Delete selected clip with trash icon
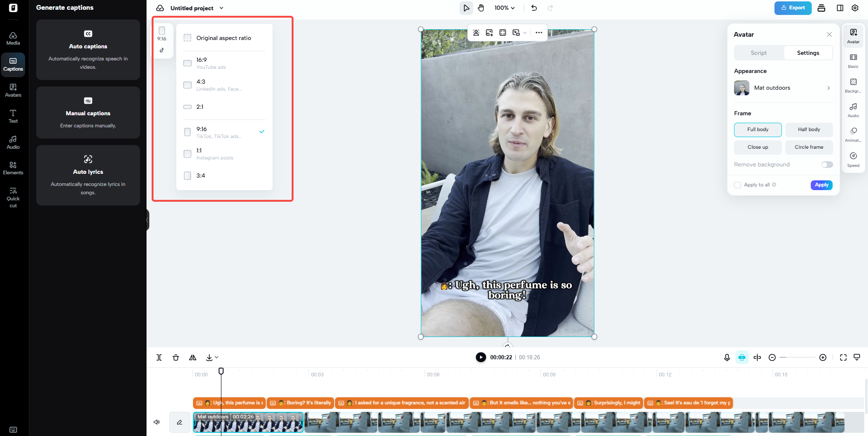The height and width of the screenshot is (436, 868). [x=176, y=357]
